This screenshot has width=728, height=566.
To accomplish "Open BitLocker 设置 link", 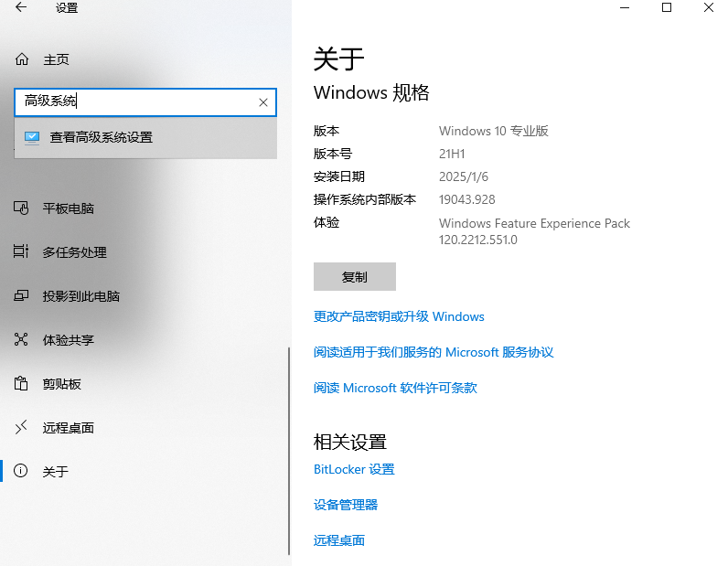I will [354, 469].
